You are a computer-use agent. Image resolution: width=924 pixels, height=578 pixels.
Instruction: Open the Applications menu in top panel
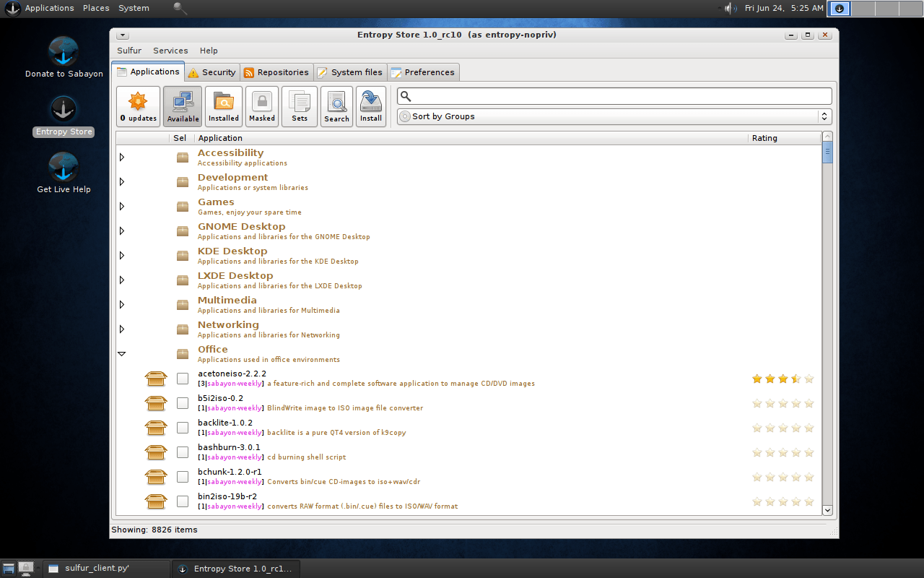(x=49, y=8)
